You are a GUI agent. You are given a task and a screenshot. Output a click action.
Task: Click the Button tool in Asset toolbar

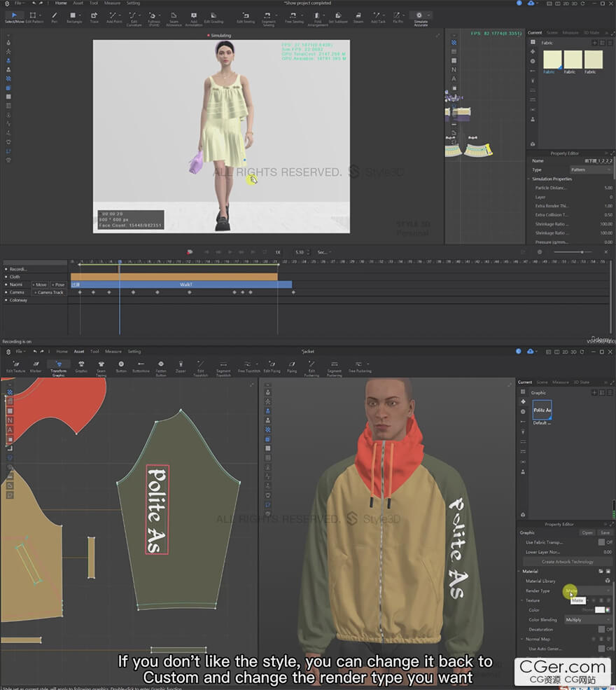click(x=121, y=366)
